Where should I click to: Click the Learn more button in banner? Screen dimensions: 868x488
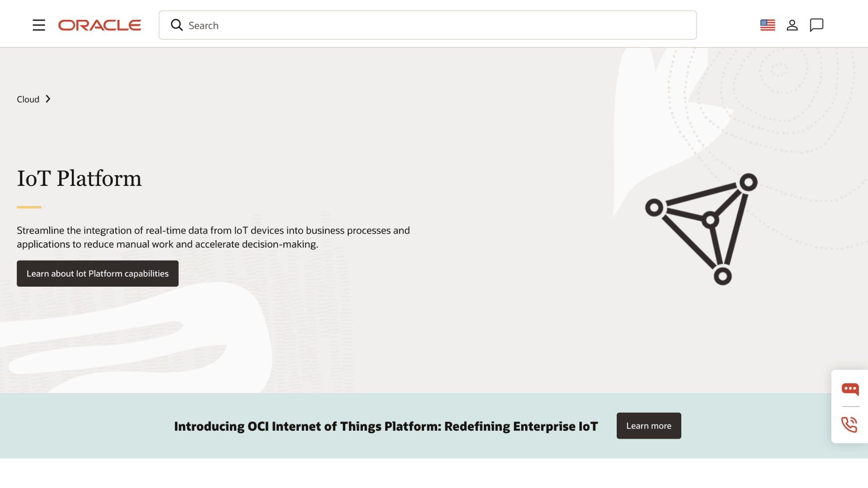click(x=649, y=426)
